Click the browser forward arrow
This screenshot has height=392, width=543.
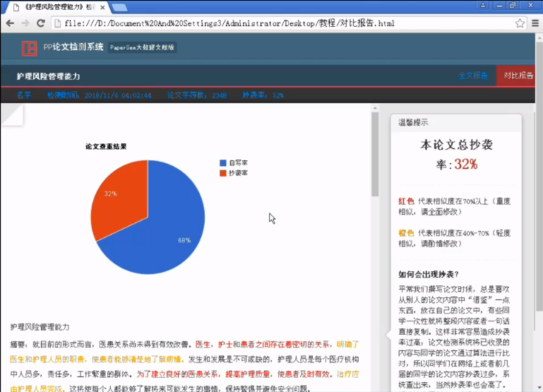click(x=25, y=23)
